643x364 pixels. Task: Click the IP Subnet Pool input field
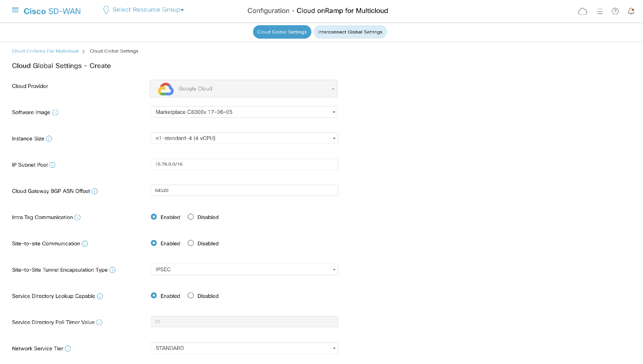(244, 164)
